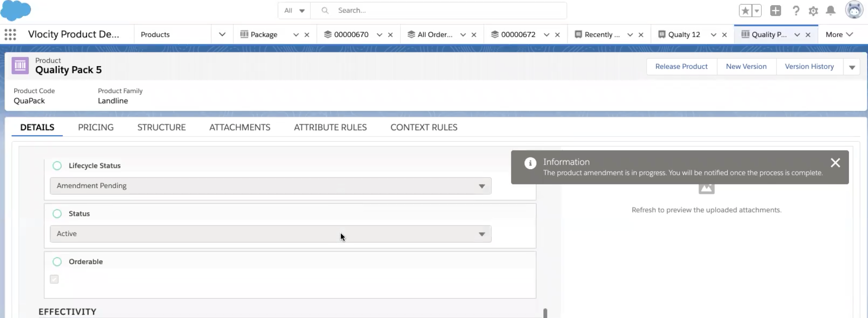868x318 pixels.
Task: Close the 00000672 tab
Action: [x=557, y=35]
